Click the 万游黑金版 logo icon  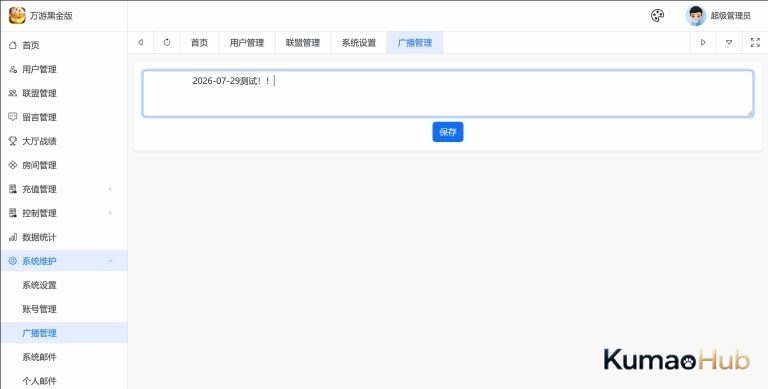[x=17, y=16]
